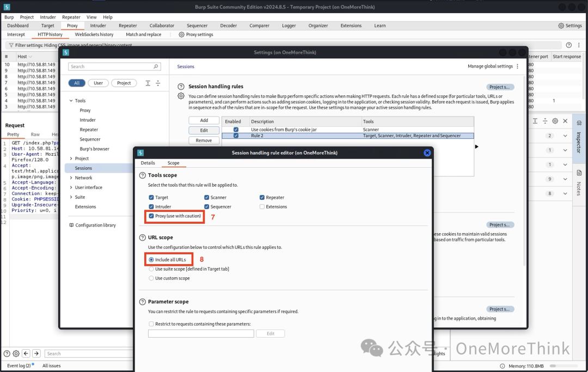Enable Extensions checkbox in Tools scope
Image resolution: width=588 pixels, height=372 pixels.
point(262,206)
